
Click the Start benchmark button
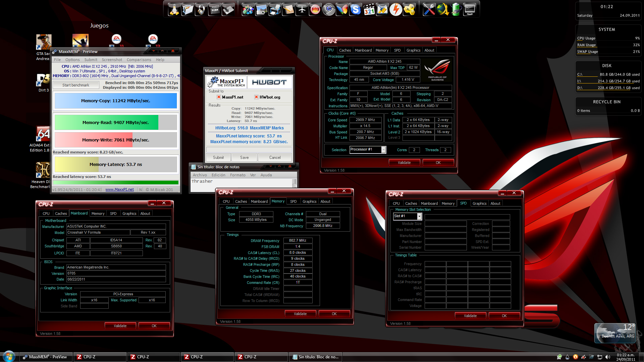pos(76,85)
